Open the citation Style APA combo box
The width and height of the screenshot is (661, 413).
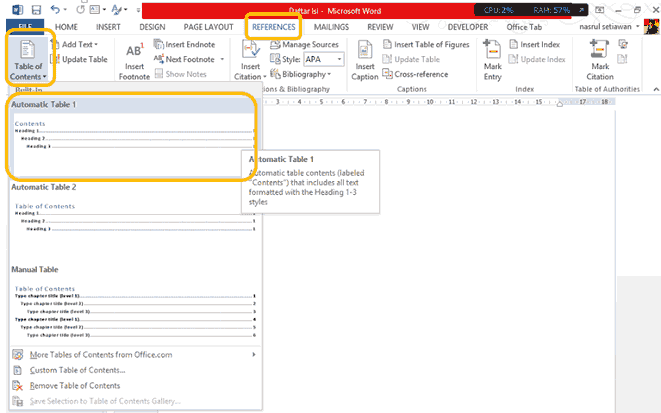[x=324, y=59]
